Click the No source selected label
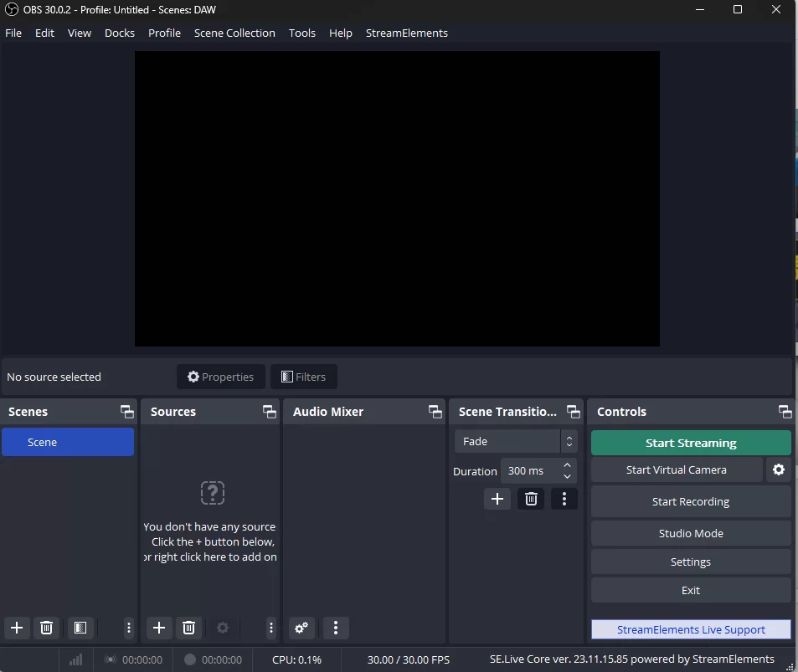798x672 pixels. (54, 377)
